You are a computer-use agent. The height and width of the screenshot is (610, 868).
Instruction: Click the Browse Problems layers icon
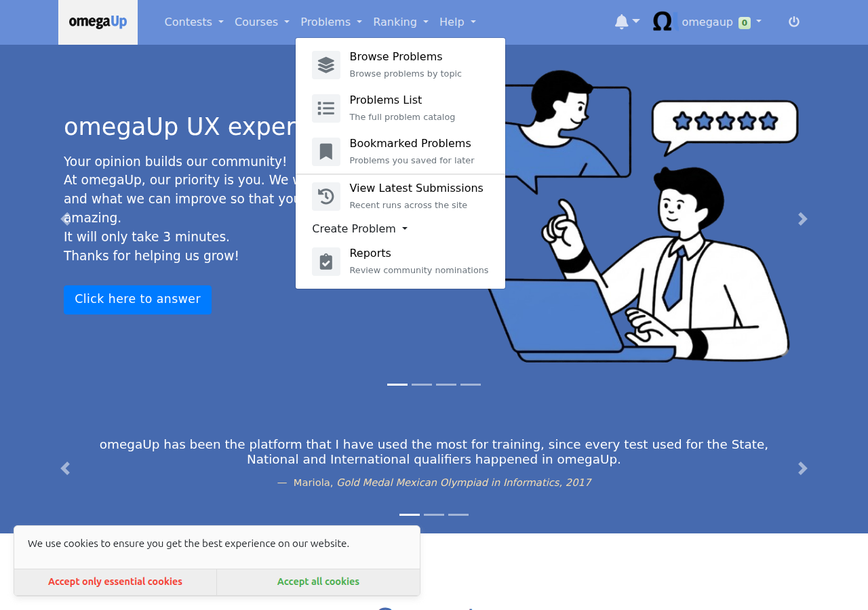pyautogui.click(x=326, y=65)
